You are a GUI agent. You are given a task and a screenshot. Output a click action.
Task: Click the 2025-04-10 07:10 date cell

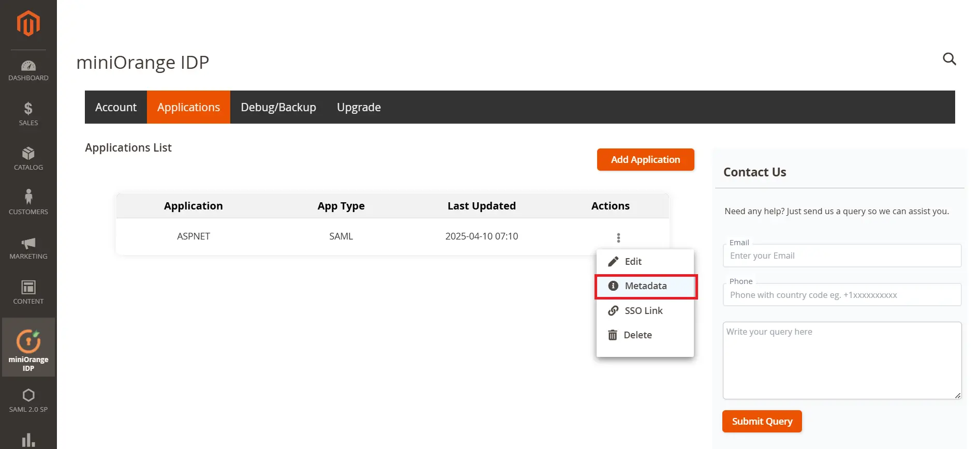482,236
